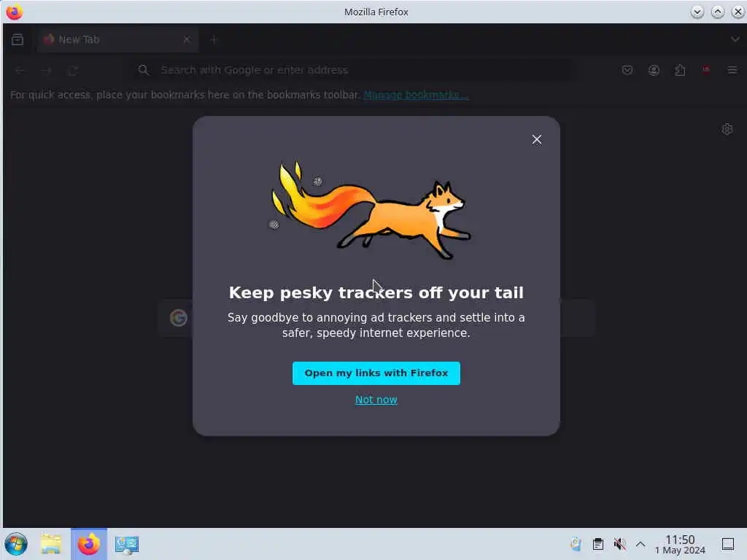Focus the address bar search field
747x560 pixels.
pos(352,71)
